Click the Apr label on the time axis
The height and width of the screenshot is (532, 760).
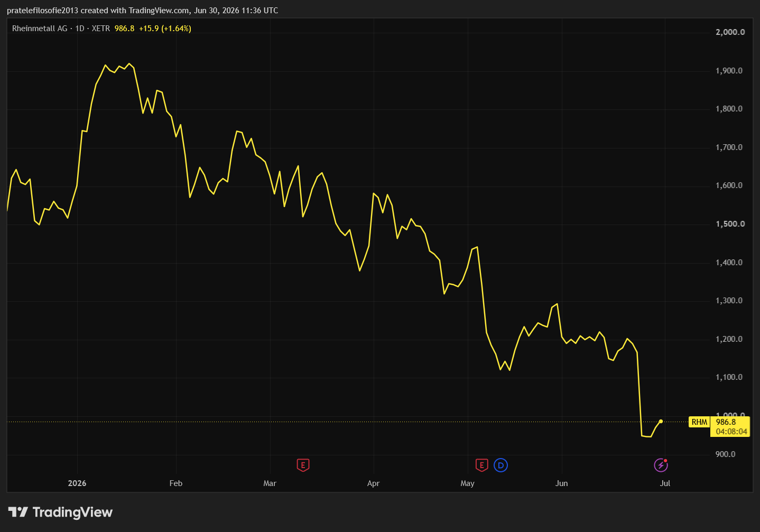[374, 483]
